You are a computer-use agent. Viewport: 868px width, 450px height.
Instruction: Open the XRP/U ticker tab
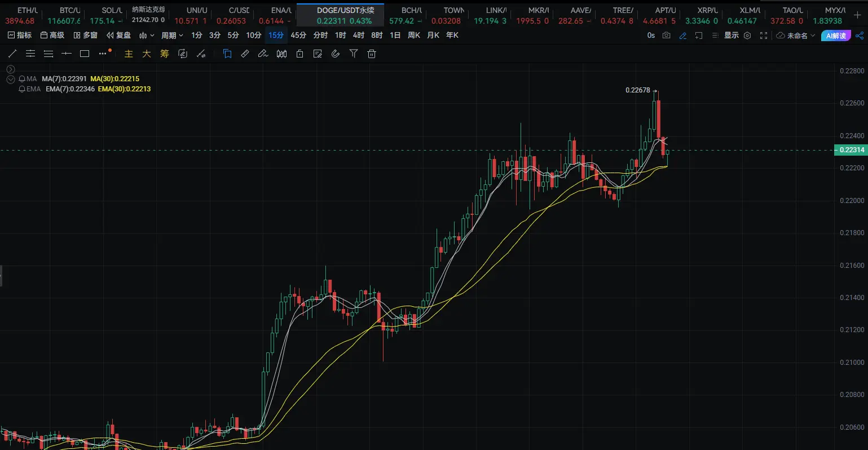coord(701,15)
